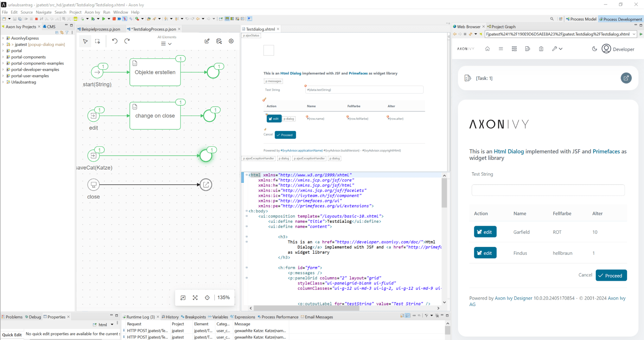
Task: Switch to the Beispielprozess.p.json tab
Action: 100,29
